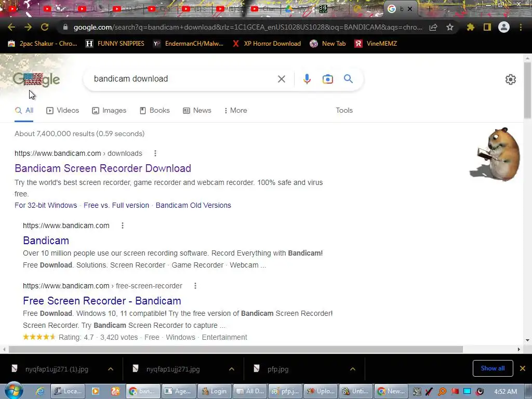532x399 pixels.
Task: Click the animated hamster reading image
Action: (x=495, y=154)
